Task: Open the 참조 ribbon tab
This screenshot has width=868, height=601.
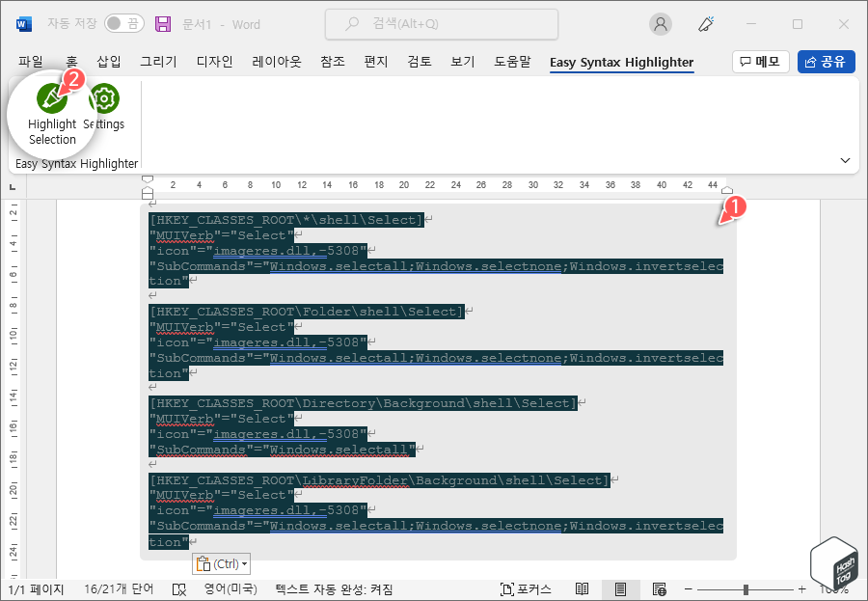Action: pos(332,62)
